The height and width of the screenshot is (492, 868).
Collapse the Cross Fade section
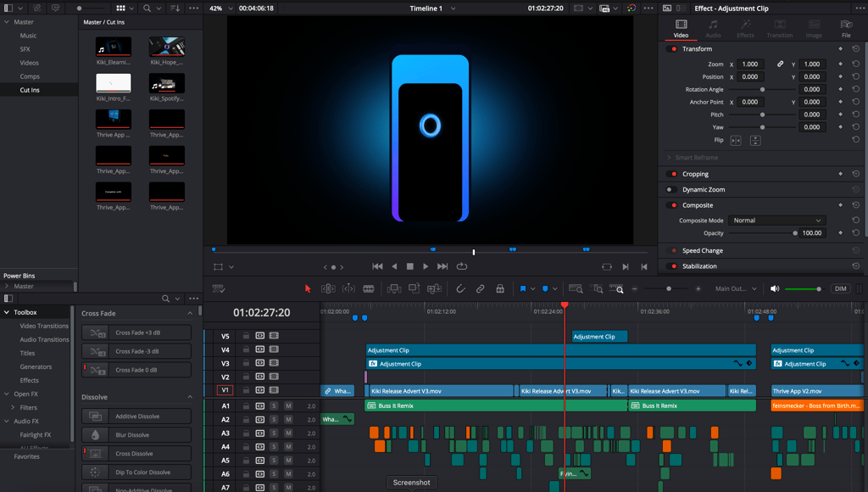(190, 314)
